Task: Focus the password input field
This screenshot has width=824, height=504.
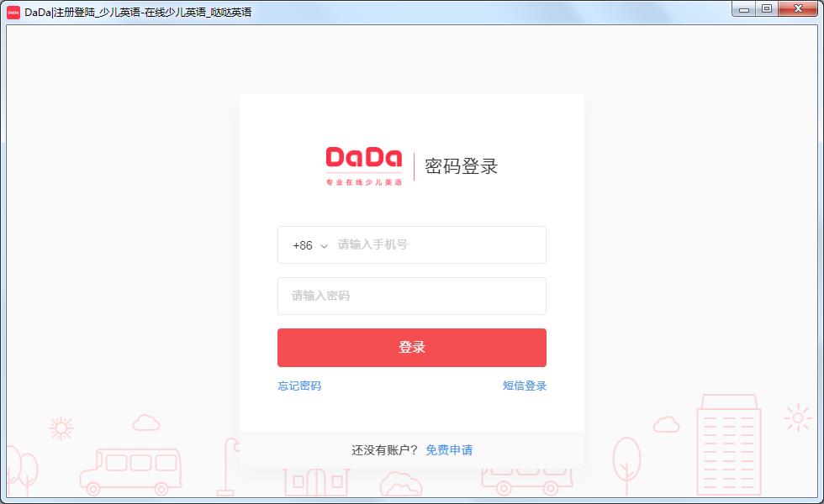Action: click(x=411, y=296)
